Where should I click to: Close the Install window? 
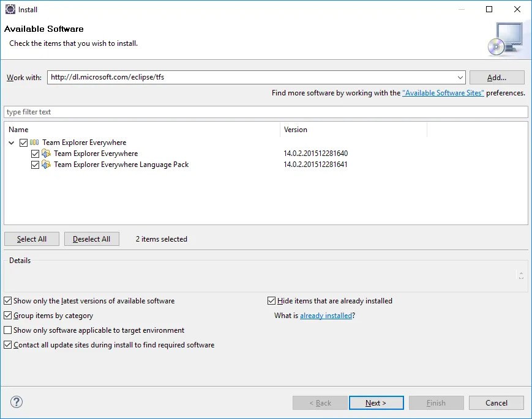click(x=517, y=9)
